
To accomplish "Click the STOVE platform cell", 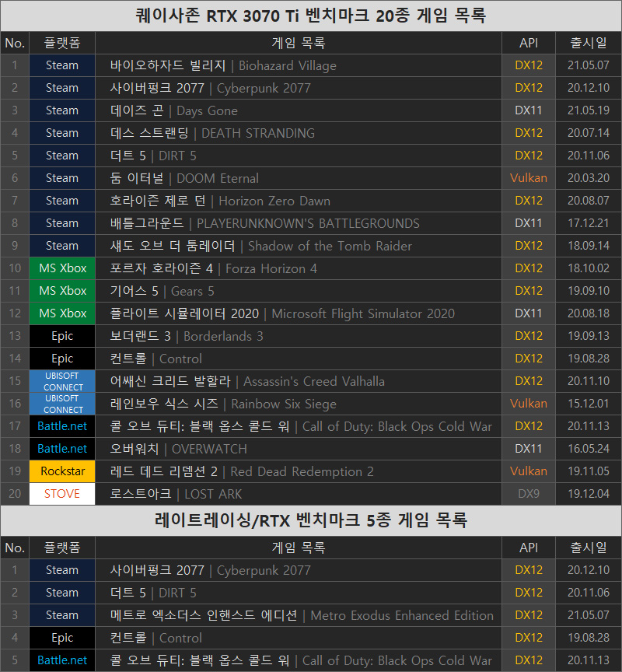I will click(x=62, y=494).
